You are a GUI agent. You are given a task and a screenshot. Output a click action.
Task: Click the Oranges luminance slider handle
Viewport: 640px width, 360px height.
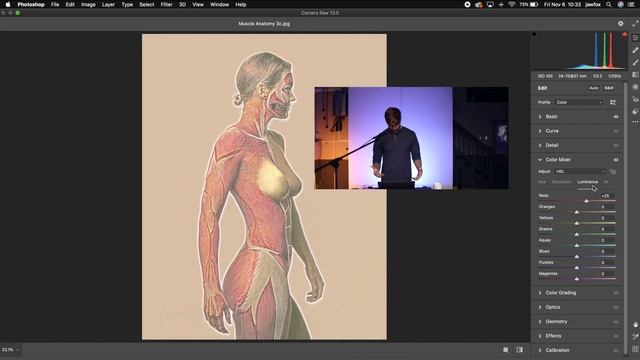click(577, 212)
